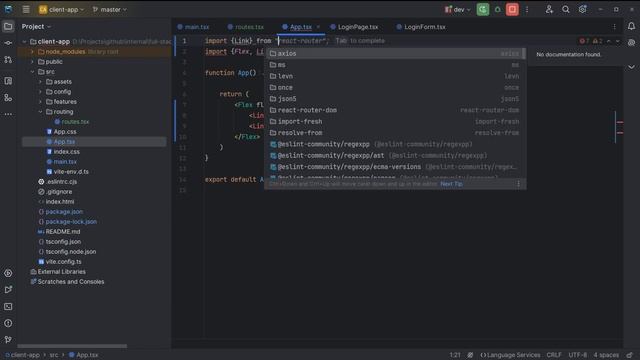This screenshot has height=360, width=640.
Task: Open more run actions menu
Action: (527, 9)
